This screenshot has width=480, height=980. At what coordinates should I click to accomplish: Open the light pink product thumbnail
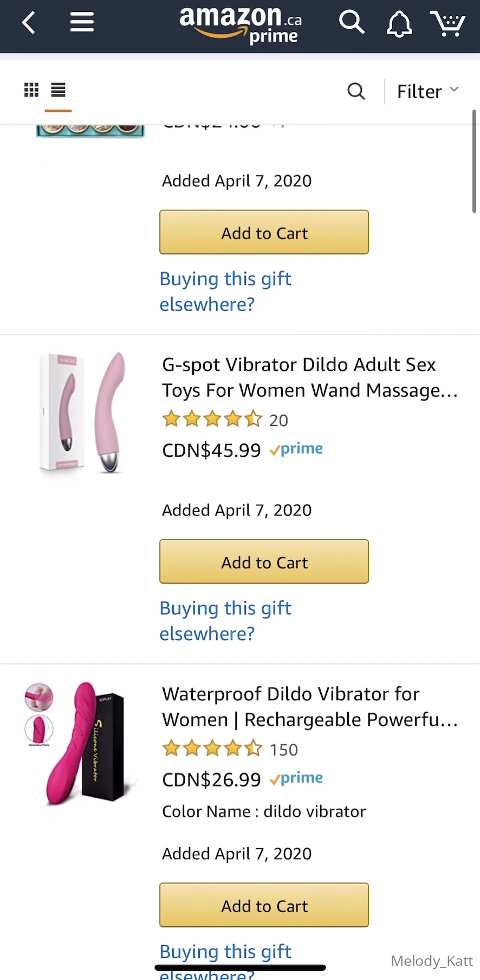[x=82, y=412]
